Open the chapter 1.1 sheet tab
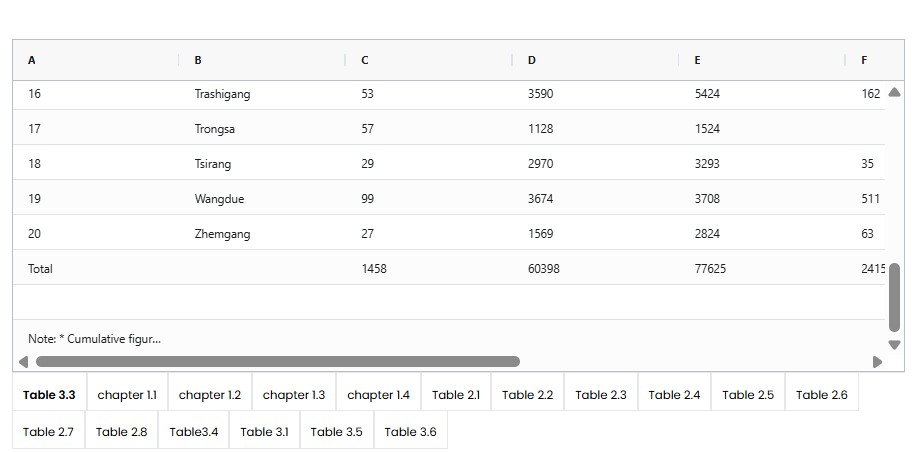 click(127, 395)
